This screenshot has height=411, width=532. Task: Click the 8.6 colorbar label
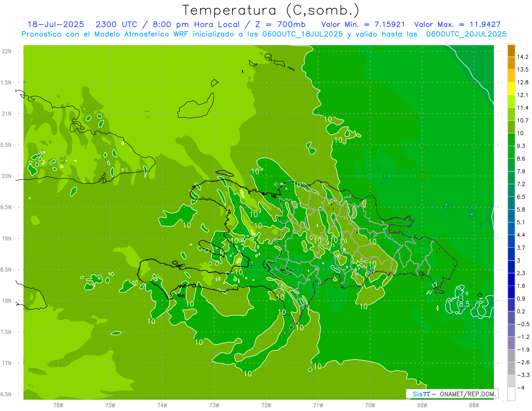[x=521, y=159]
